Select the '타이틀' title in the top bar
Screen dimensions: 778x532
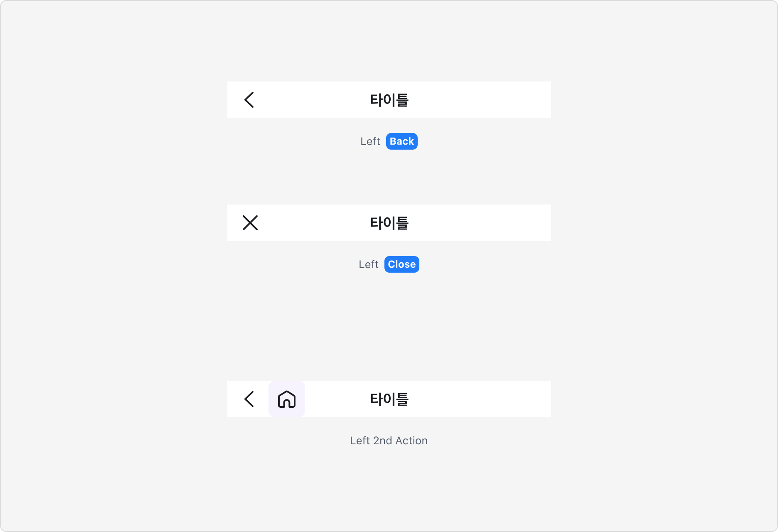point(389,100)
